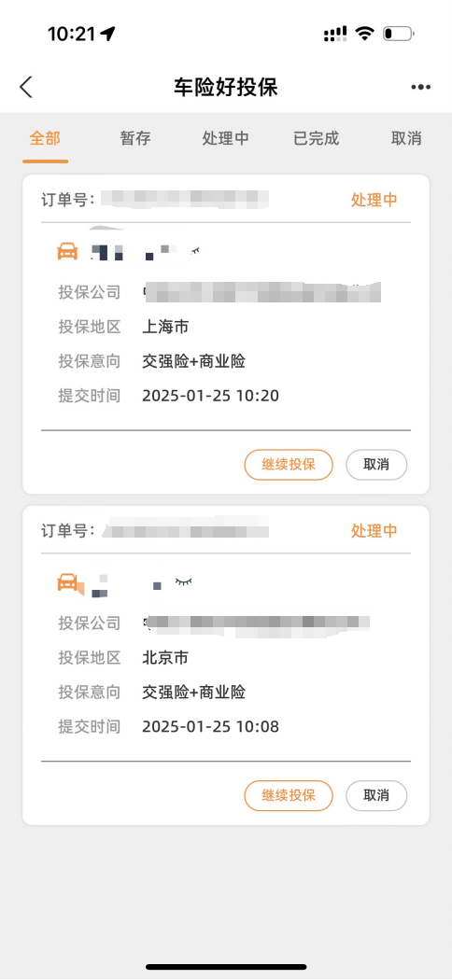The width and height of the screenshot is (452, 980).
Task: Tap the back arrow icon
Action: pyautogui.click(x=25, y=88)
